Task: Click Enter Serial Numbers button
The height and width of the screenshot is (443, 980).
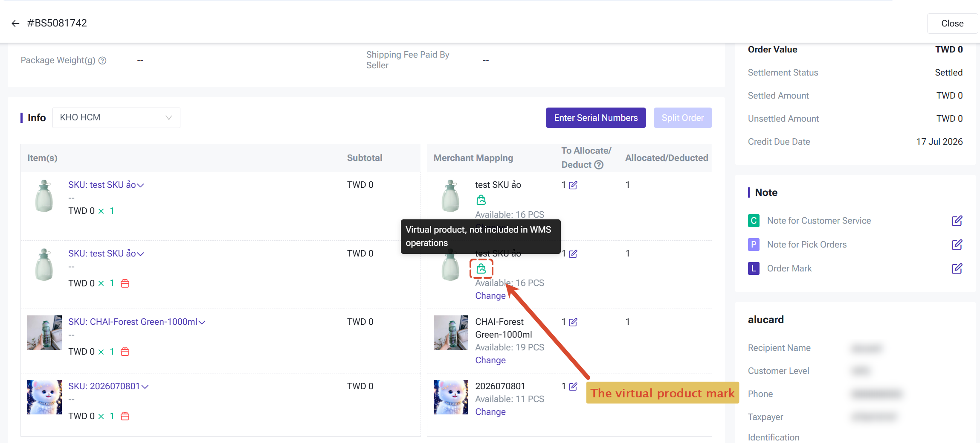Action: (x=596, y=118)
